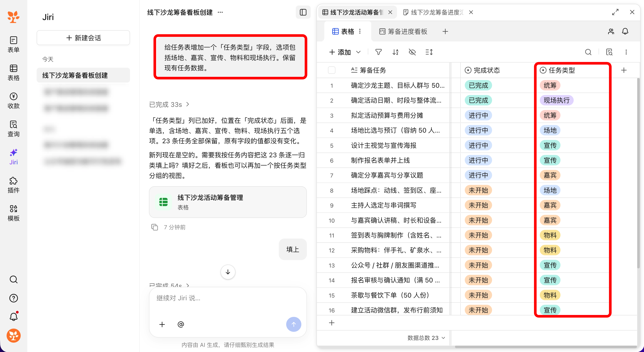Open the help question mark icon
The image size is (644, 352).
[x=13, y=298]
